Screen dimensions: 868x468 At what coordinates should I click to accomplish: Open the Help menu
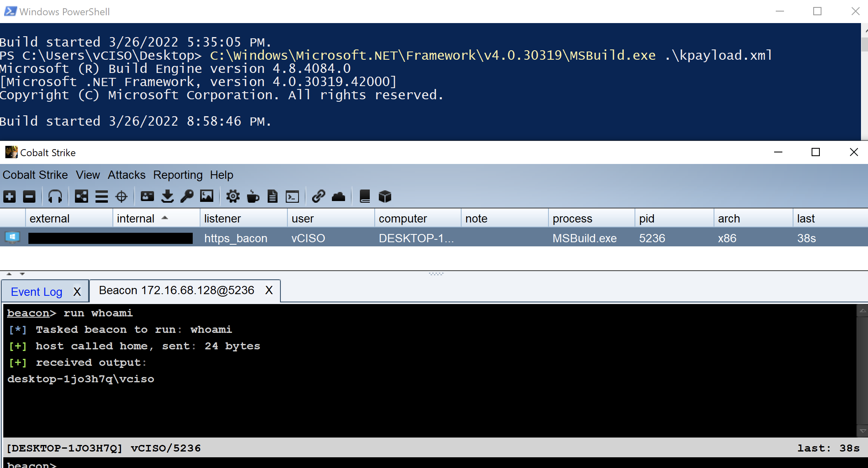[222, 175]
